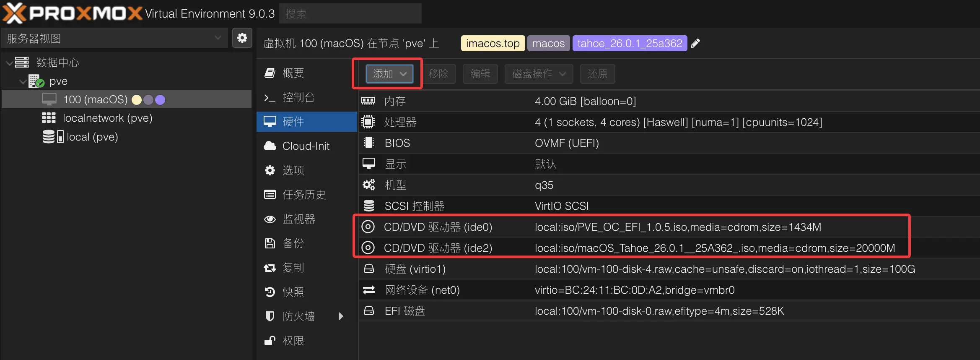This screenshot has width=980, height=360.
Task: Click the imacos.top yellow tag
Action: point(493,43)
